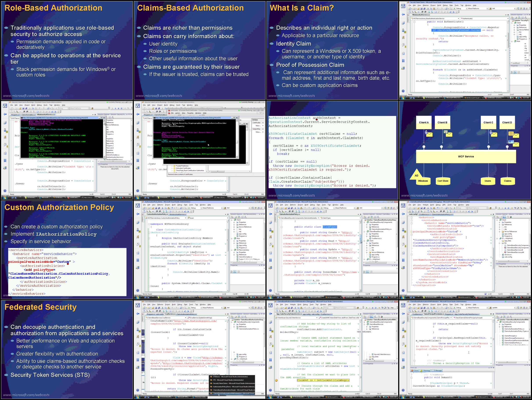Click blue back arrow in AuthorizationPolicyDemo sharing sidebar
The width and height of the screenshot is (532, 400).
[x=138, y=214]
